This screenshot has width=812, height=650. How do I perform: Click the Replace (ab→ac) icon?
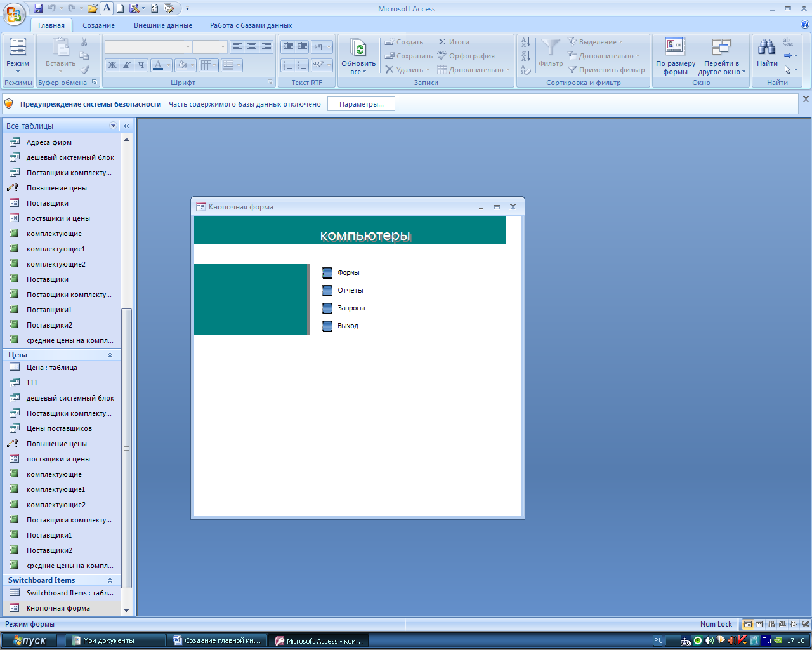click(788, 43)
